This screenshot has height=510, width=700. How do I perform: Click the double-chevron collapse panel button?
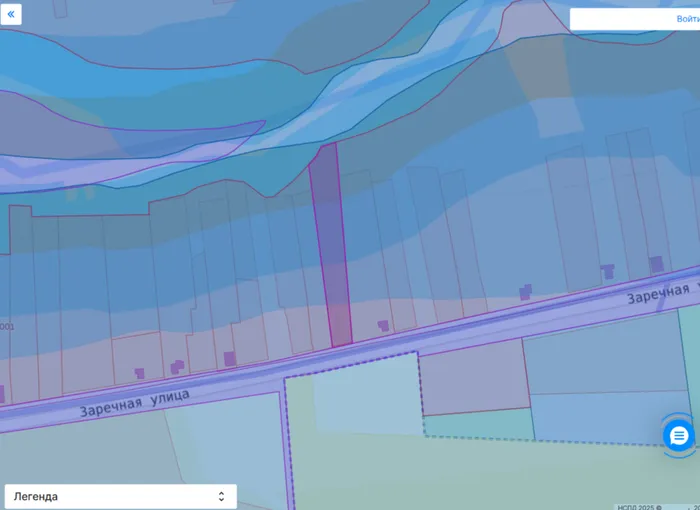click(11, 15)
